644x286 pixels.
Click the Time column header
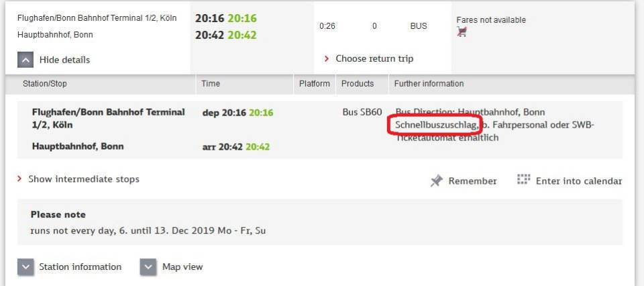[x=211, y=84]
